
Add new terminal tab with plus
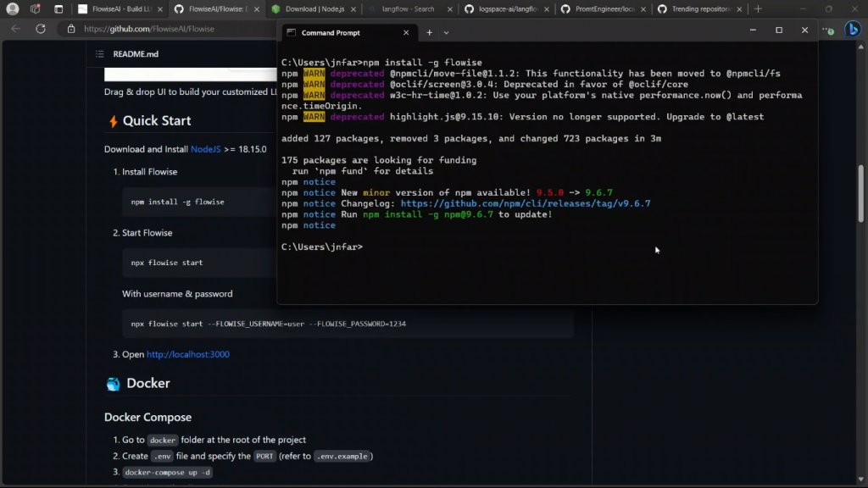point(429,32)
